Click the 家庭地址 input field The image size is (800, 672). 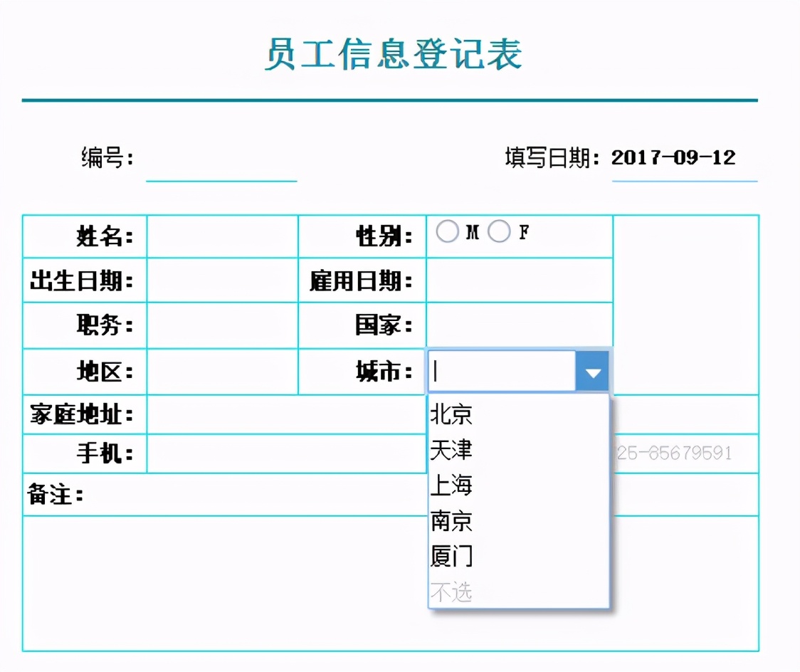point(285,414)
